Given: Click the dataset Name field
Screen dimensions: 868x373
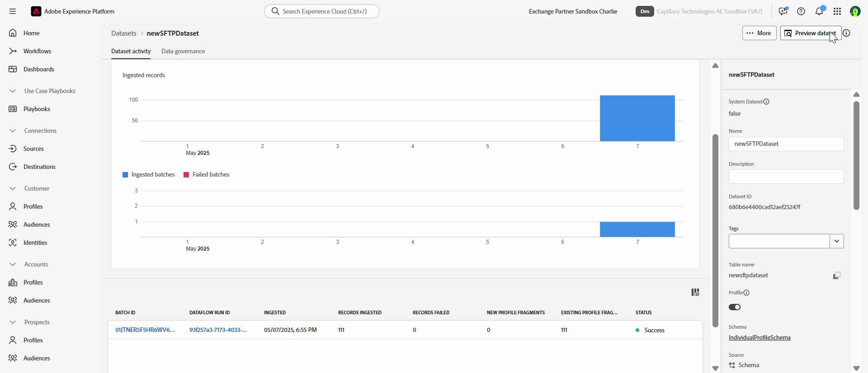Looking at the screenshot, I should 786,144.
